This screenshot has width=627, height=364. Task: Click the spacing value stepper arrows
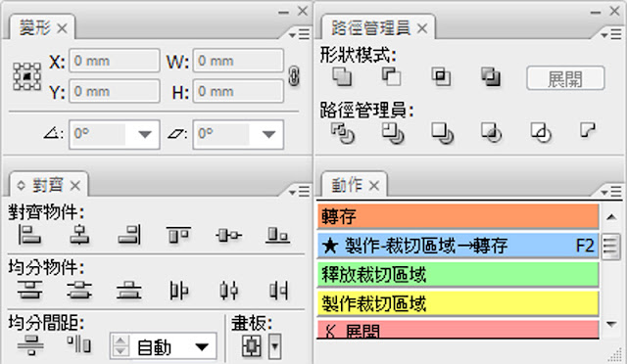121,346
